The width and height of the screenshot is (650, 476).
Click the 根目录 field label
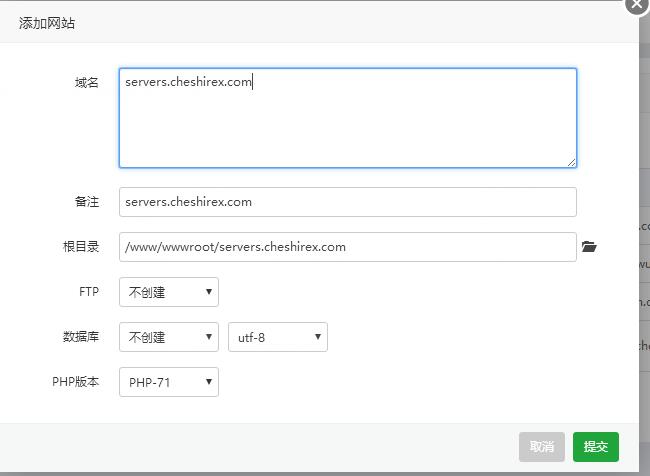click(81, 247)
